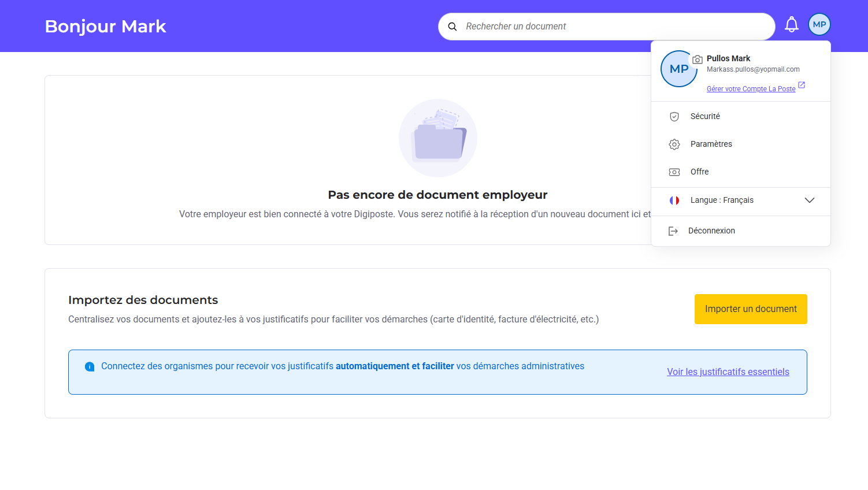Follow Voir les justificatifs essentiels link

point(728,372)
